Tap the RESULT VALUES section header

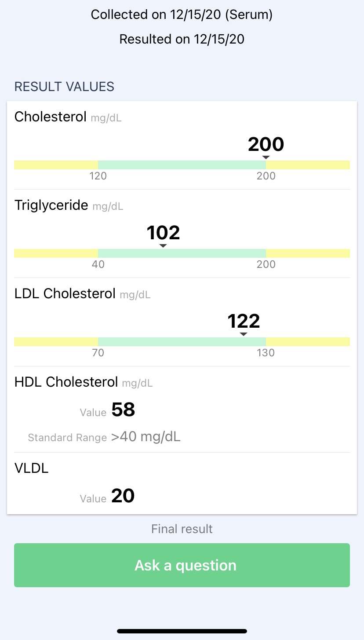click(x=64, y=87)
